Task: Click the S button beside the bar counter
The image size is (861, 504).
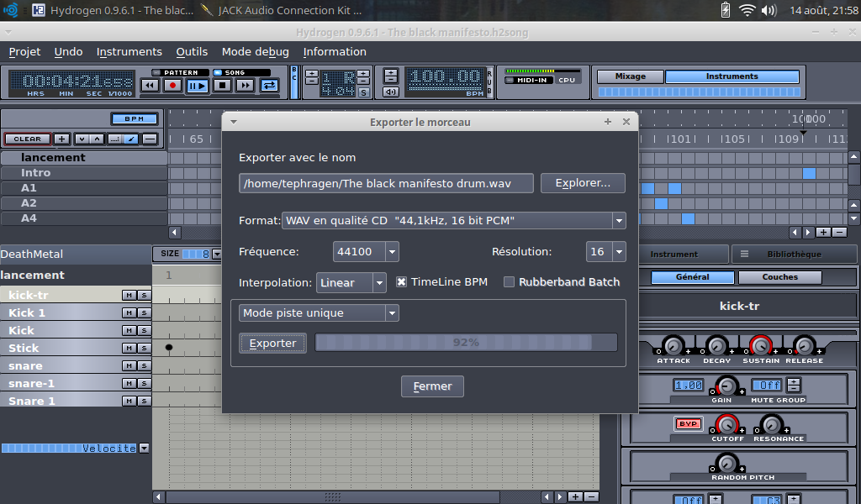Action: pyautogui.click(x=363, y=92)
